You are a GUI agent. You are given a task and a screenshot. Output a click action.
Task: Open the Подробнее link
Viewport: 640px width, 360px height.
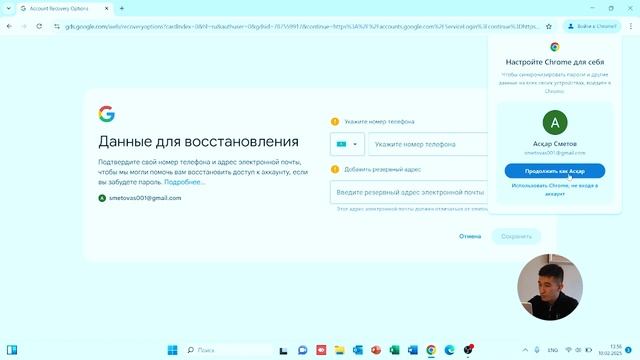pyautogui.click(x=184, y=182)
